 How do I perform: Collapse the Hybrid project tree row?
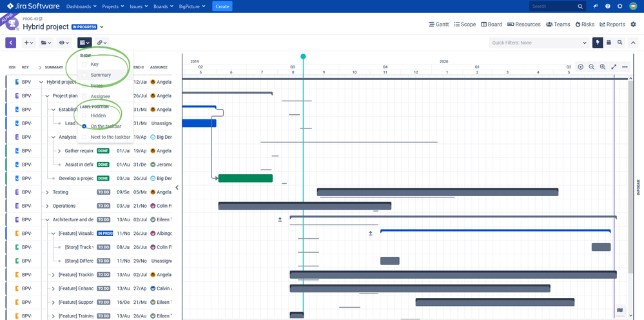coord(41,82)
